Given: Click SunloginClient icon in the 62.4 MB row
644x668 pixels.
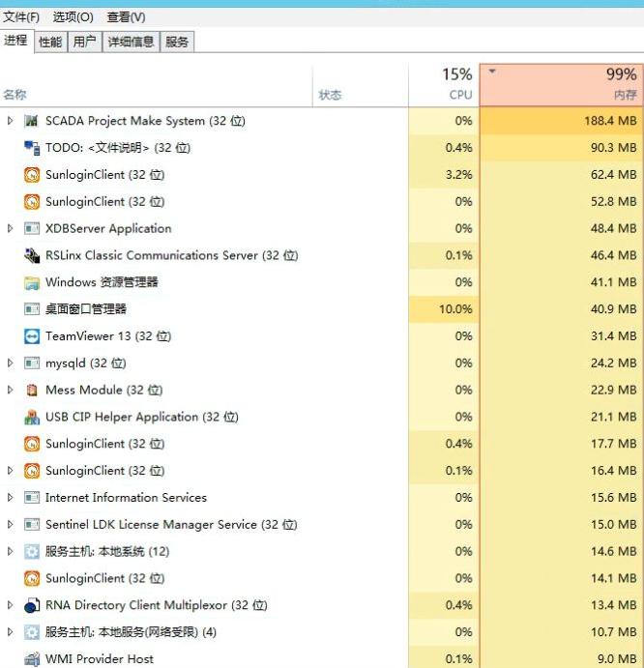Looking at the screenshot, I should pyautogui.click(x=32, y=175).
